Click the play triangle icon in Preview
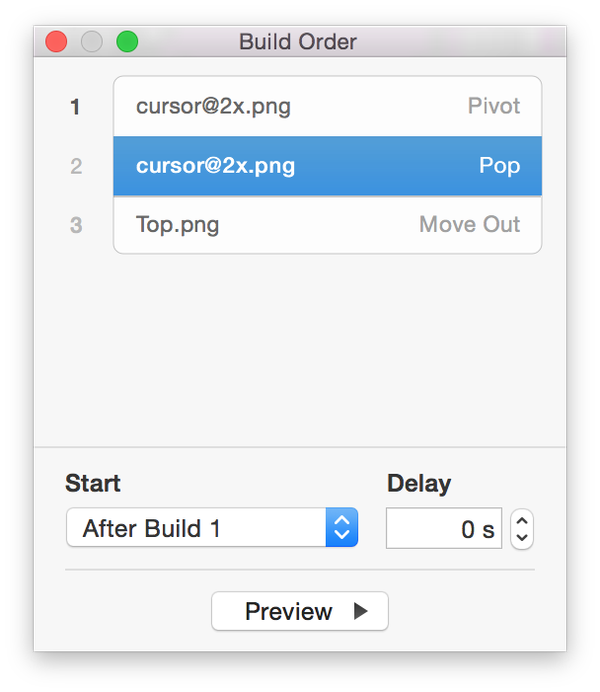 click(360, 611)
